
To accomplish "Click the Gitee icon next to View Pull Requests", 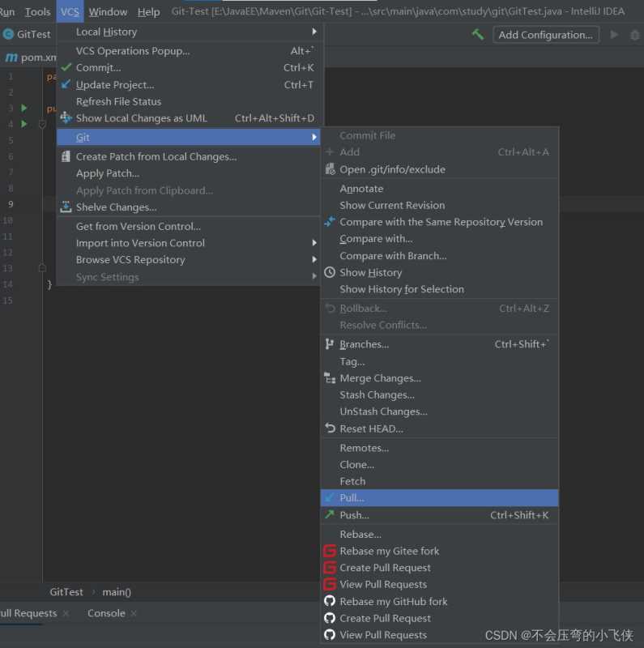I will pyautogui.click(x=330, y=584).
